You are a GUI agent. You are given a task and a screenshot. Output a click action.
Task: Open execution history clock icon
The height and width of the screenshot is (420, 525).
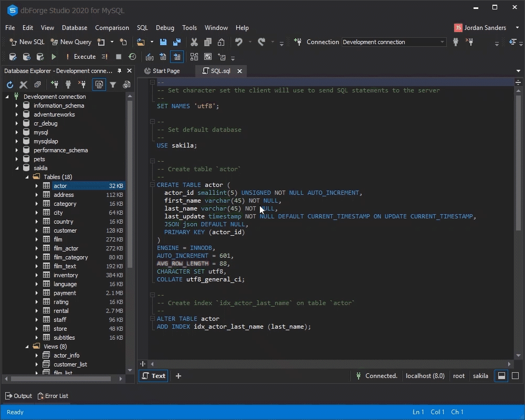(x=132, y=57)
